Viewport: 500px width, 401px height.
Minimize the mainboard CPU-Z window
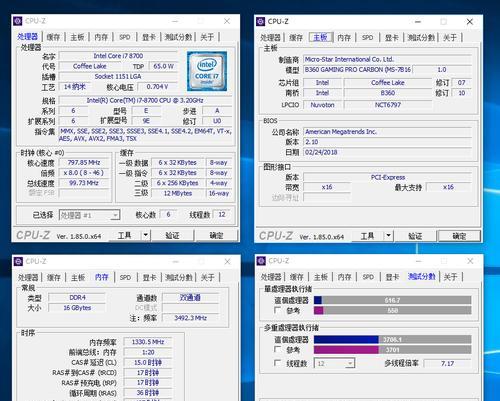point(418,22)
